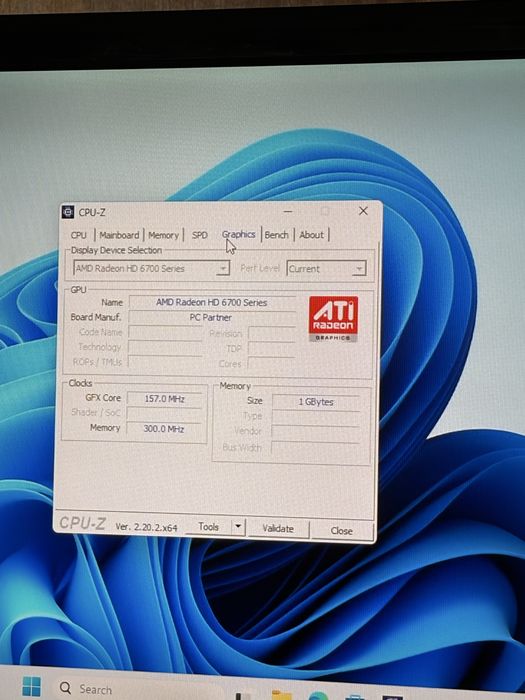Image resolution: width=525 pixels, height=700 pixels.
Task: Select the Graphics tab
Action: 238,234
